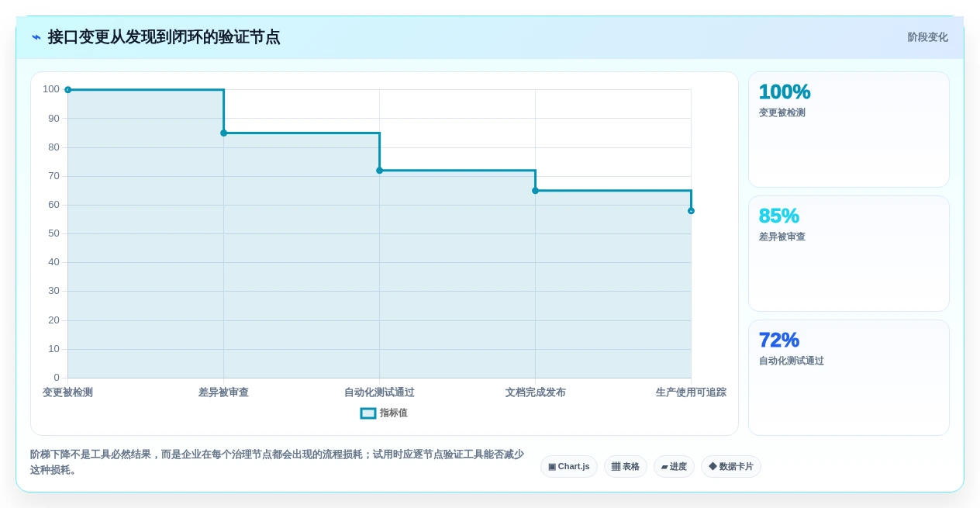
Task: Click the y-axis value 100
Action: coord(51,89)
